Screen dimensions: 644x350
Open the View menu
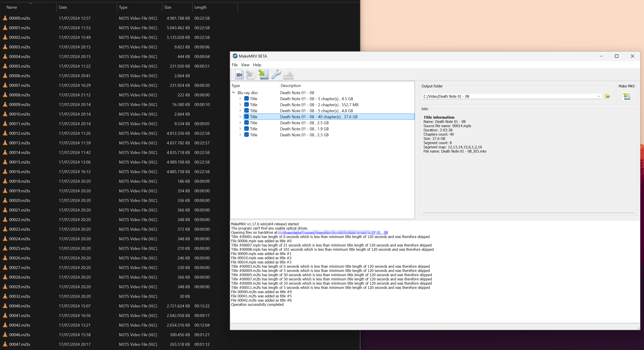[245, 65]
